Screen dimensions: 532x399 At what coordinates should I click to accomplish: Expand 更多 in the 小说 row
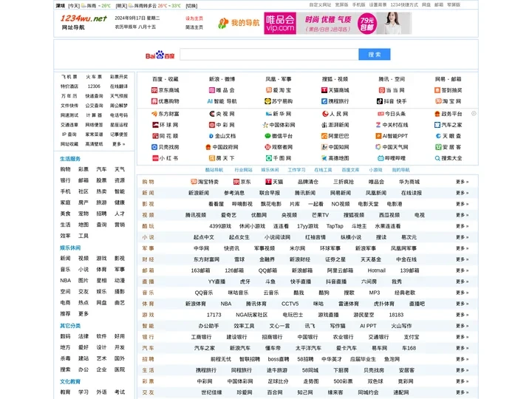tap(462, 237)
